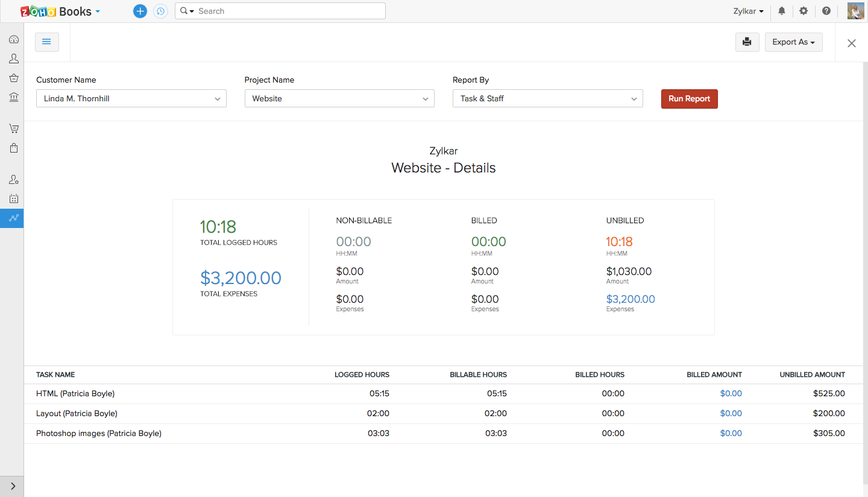This screenshot has width=868, height=497.
Task: Open the Export As menu
Action: 793,42
